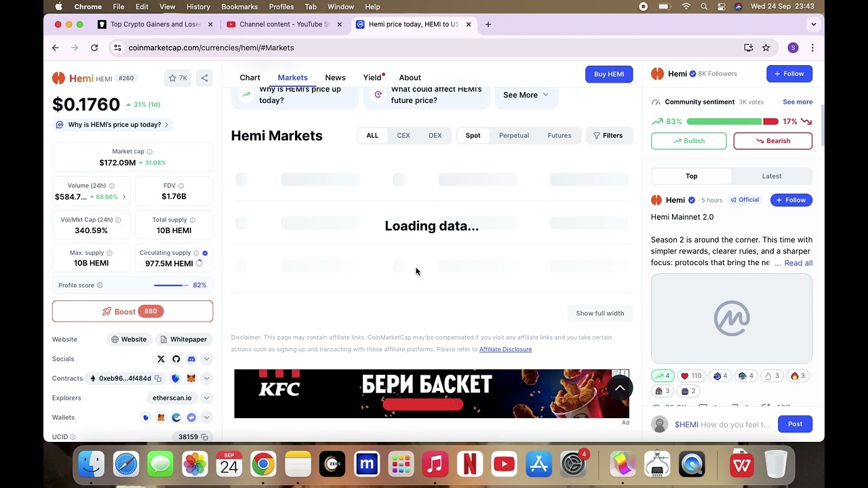Open the News tab

click(x=335, y=77)
